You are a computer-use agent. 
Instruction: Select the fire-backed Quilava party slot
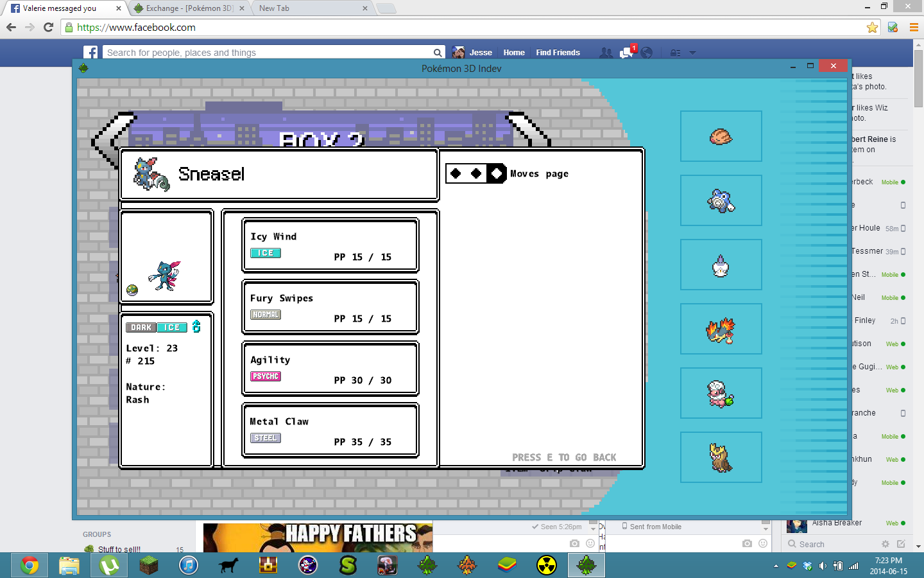(x=721, y=329)
